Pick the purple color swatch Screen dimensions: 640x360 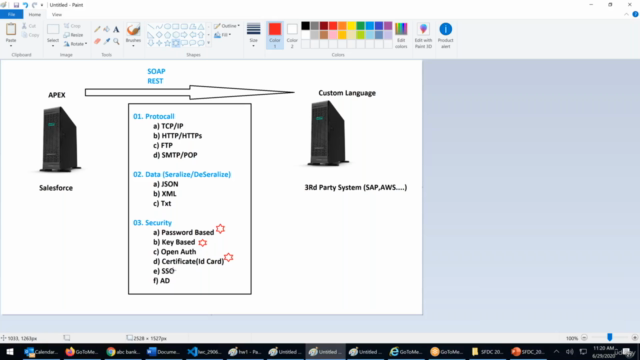388,26
